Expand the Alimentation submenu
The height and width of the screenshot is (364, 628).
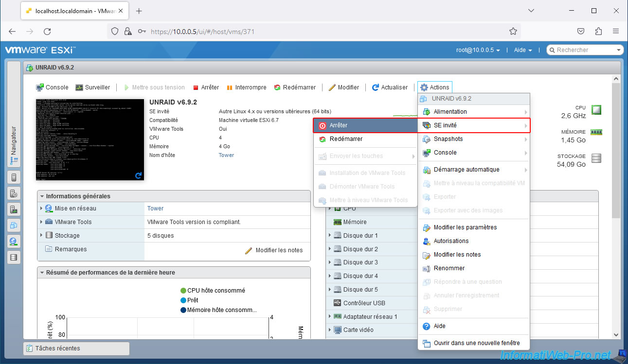(x=450, y=112)
